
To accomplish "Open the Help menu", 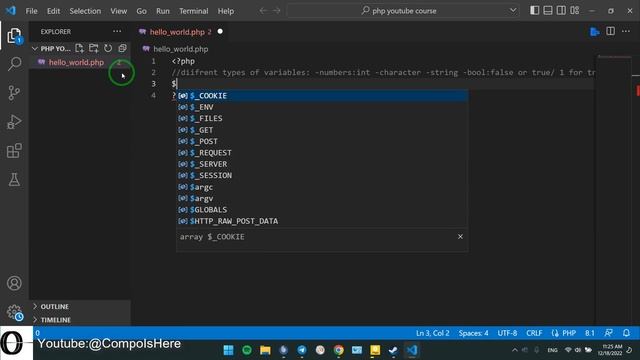I will tap(226, 11).
